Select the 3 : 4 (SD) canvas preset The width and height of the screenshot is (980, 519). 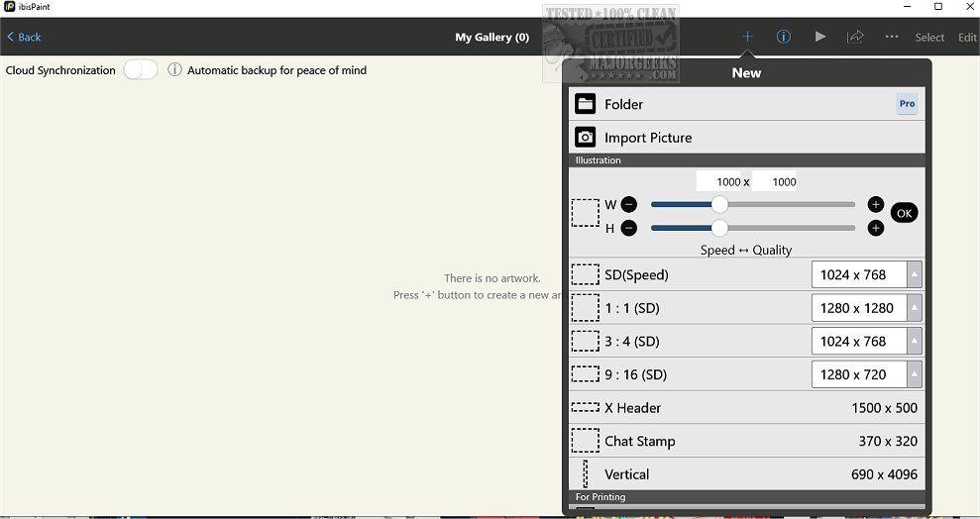747,341
